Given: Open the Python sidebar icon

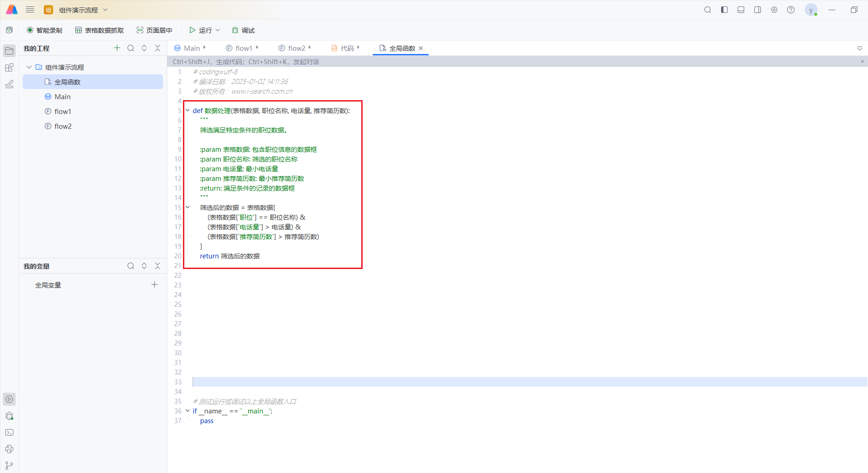Looking at the screenshot, I should tap(9, 449).
